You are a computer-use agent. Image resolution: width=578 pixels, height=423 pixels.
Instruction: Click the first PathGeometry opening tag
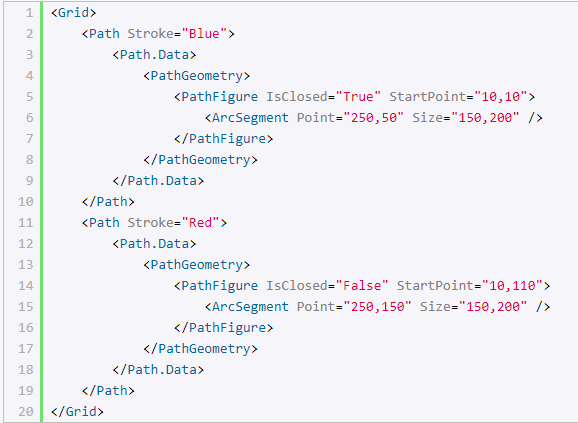coord(196,76)
